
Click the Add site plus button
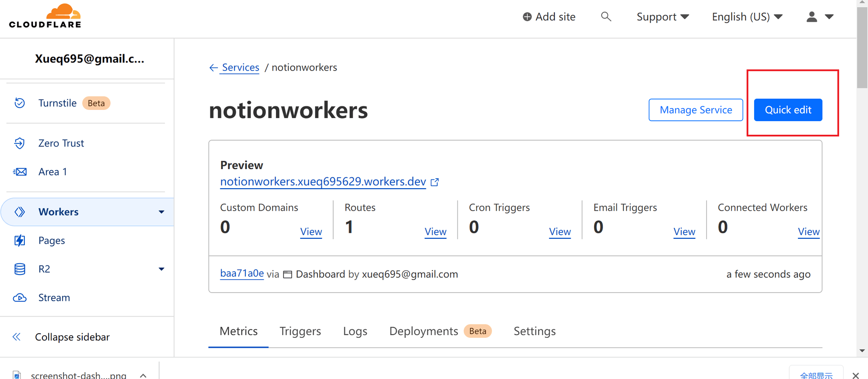tap(549, 17)
